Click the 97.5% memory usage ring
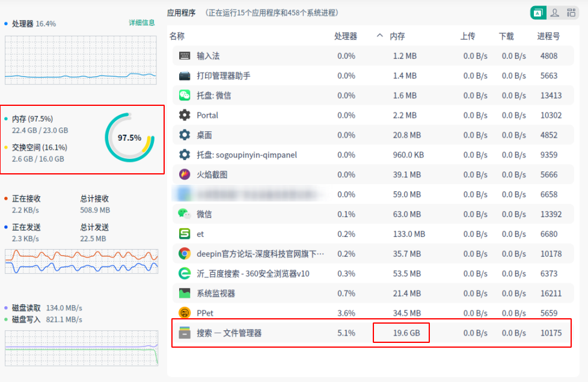Viewport: 588px width, 382px height. (129, 138)
